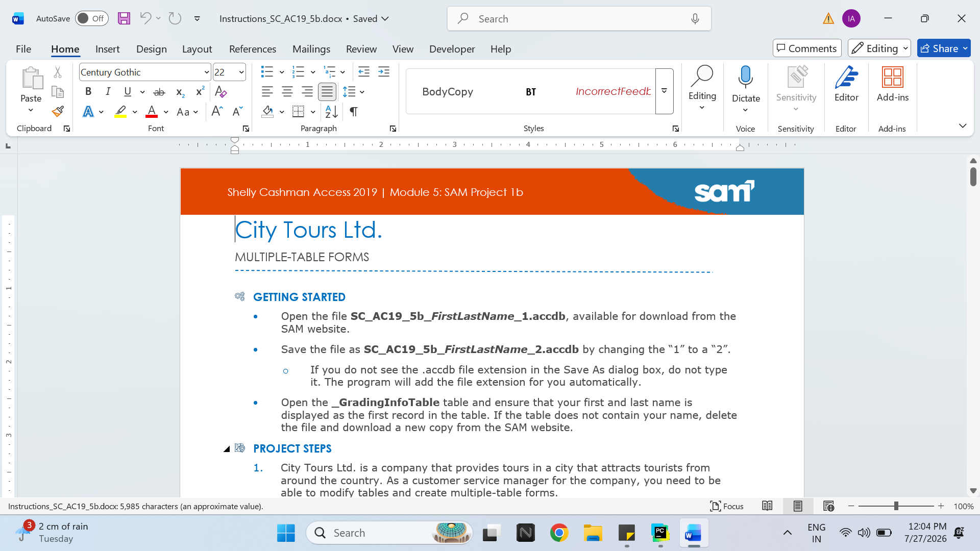
Task: Apply yellow text highlight color
Action: pos(120,111)
